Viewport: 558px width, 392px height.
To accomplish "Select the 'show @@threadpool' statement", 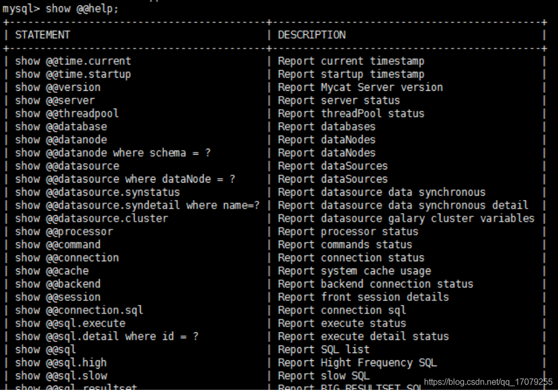I will tap(67, 113).
